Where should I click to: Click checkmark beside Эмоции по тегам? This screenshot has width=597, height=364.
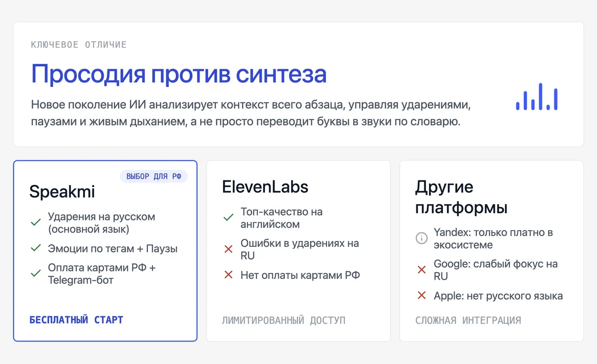tap(36, 248)
